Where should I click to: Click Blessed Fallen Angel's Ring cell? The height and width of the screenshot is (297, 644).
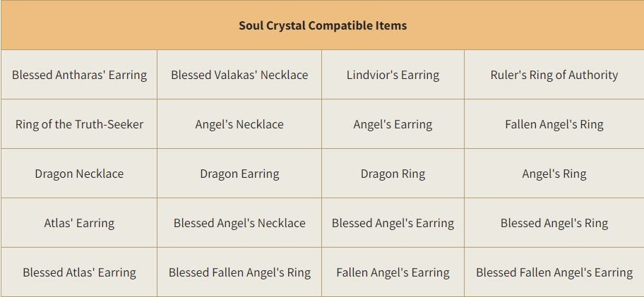pyautogui.click(x=239, y=272)
